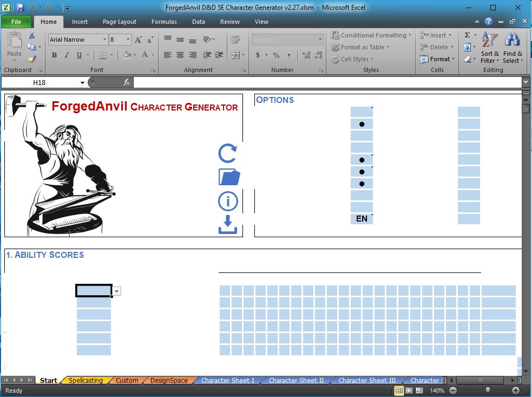This screenshot has width=532, height=397.
Task: Open the Name Box dropdown arrow
Action: tap(82, 82)
